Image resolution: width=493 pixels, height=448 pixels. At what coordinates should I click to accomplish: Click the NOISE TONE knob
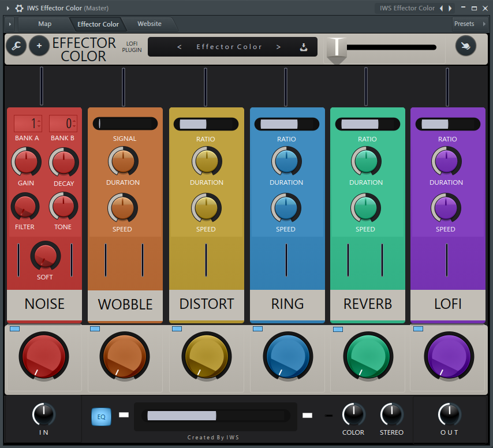(63, 206)
